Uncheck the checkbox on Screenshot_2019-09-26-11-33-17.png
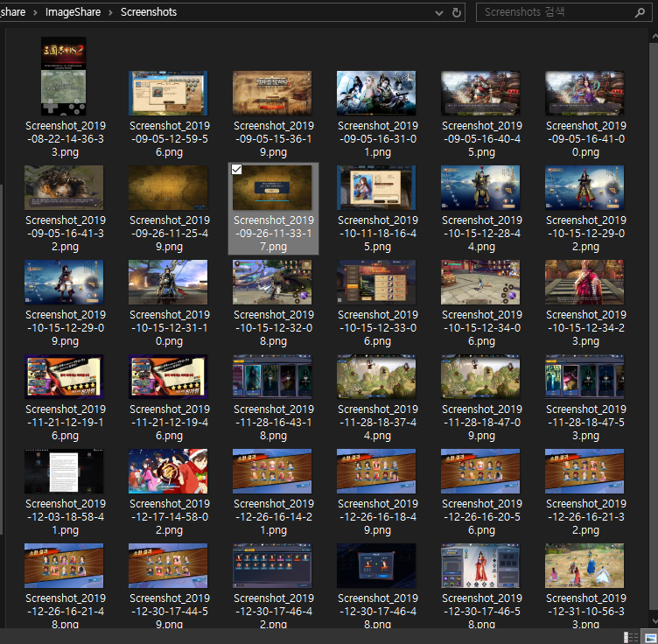 click(236, 169)
